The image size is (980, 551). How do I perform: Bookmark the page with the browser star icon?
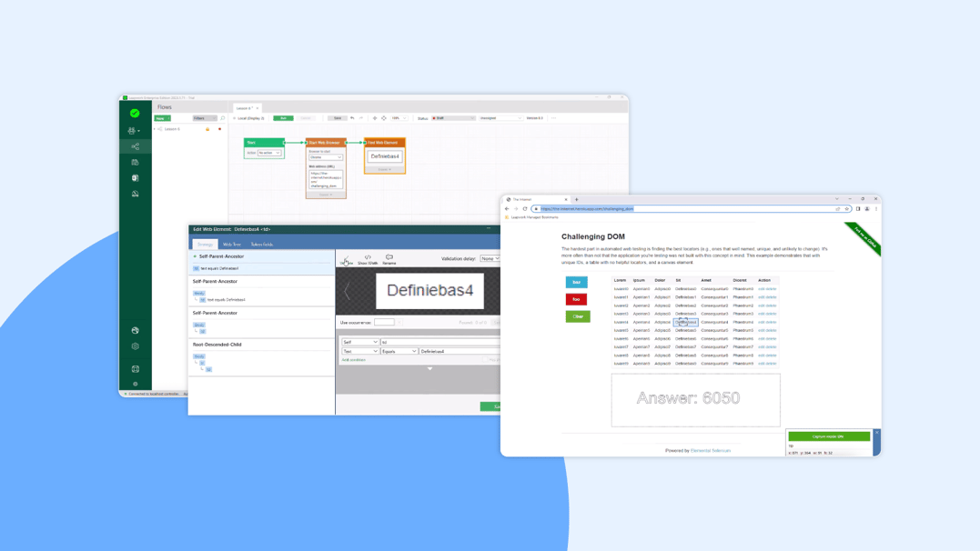[x=847, y=209]
